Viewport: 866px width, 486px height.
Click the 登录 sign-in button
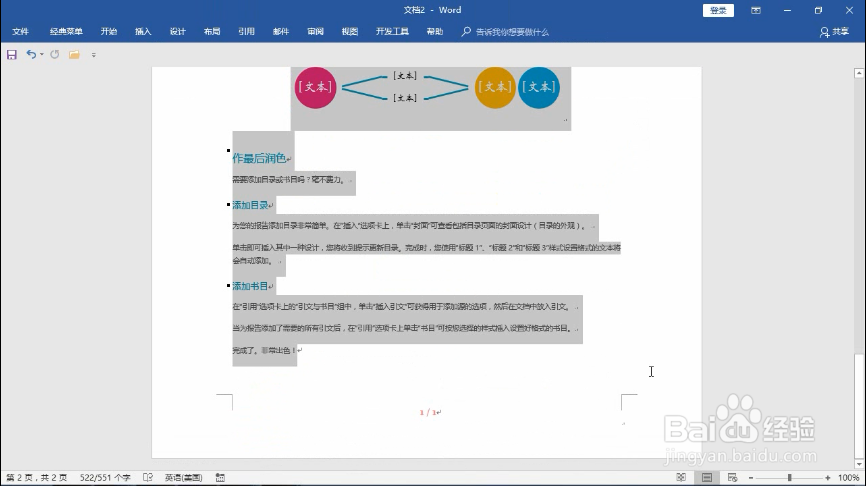tap(718, 10)
